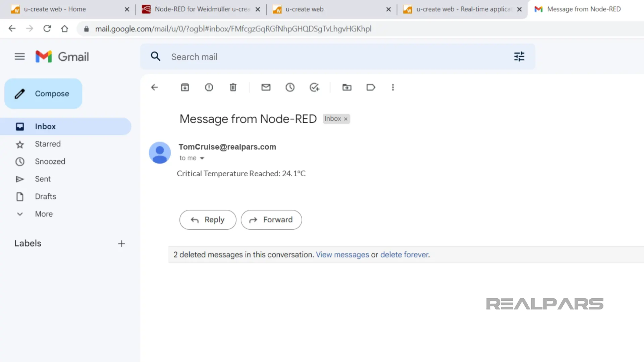
Task: Expand the recipient details under TomCruise
Action: (202, 158)
